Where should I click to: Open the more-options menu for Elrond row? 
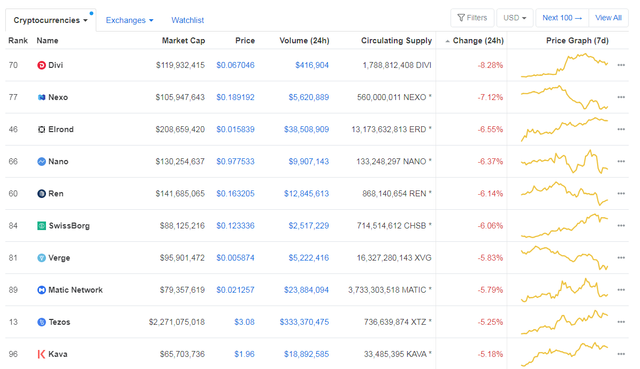(x=621, y=129)
